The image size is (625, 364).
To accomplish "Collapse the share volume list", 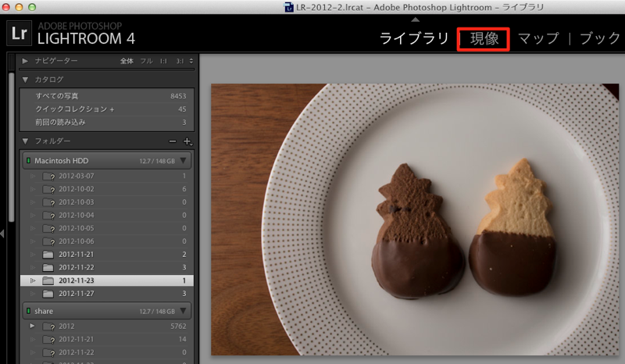I will 183,311.
